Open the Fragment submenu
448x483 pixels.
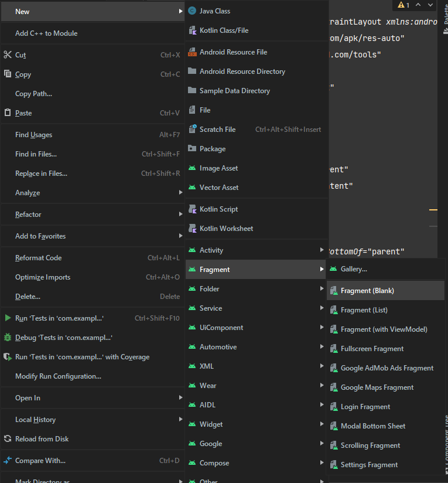point(256,270)
